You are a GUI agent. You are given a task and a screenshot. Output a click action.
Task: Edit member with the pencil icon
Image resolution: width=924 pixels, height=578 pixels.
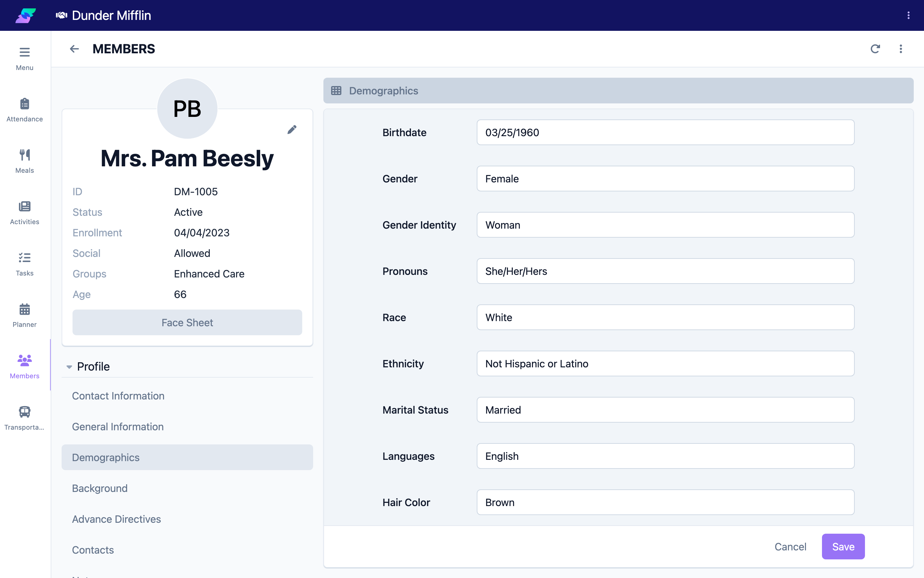click(x=292, y=130)
